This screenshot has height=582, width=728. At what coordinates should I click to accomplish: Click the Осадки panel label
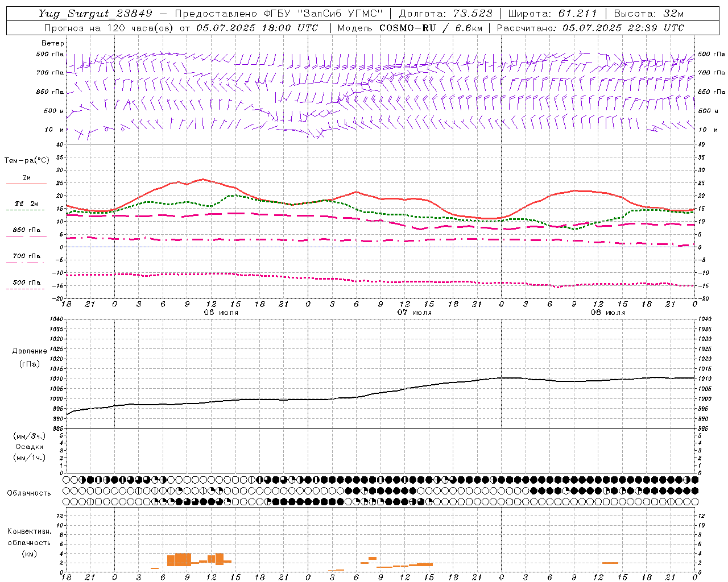pos(30,447)
